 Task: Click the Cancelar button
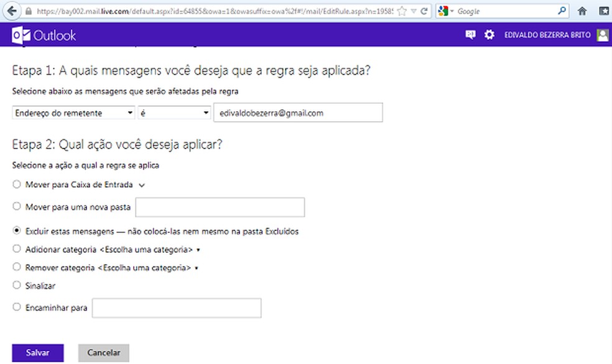pyautogui.click(x=104, y=353)
